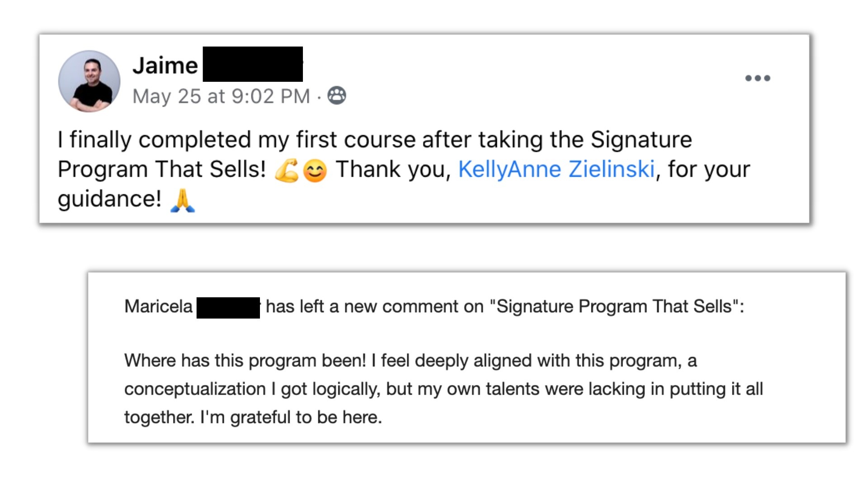Click the word "conceptualization" in the comment
Screen dimensions: 868x488
click(195, 389)
